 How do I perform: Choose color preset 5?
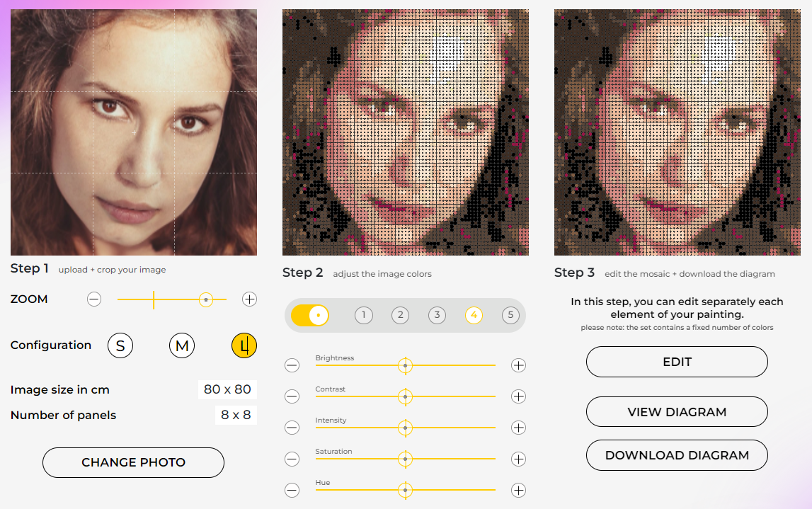click(x=510, y=315)
